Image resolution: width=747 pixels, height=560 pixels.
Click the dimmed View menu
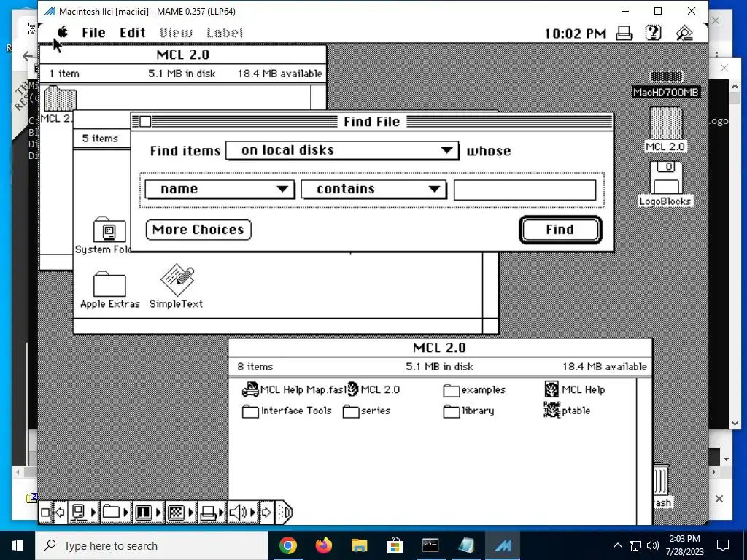pyautogui.click(x=176, y=33)
